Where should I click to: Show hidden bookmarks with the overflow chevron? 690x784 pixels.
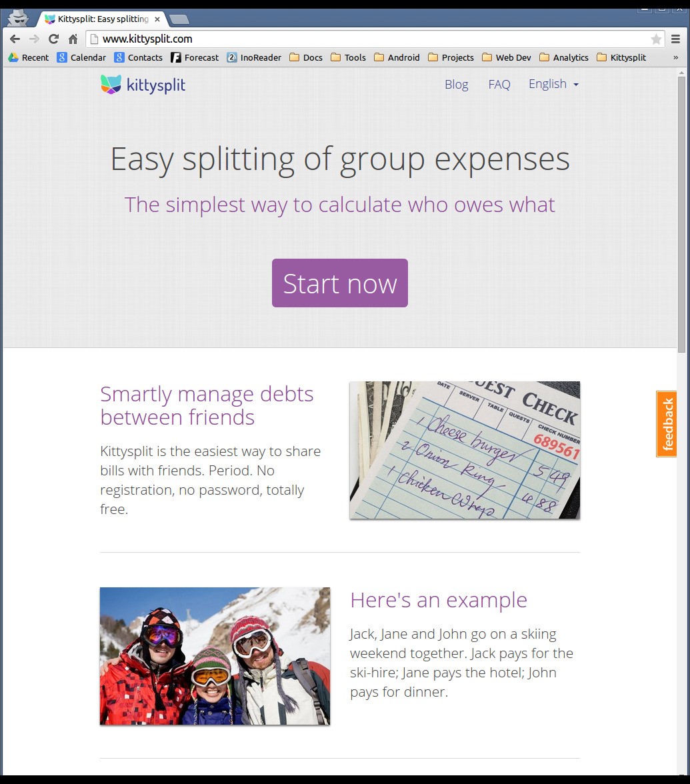coord(675,57)
